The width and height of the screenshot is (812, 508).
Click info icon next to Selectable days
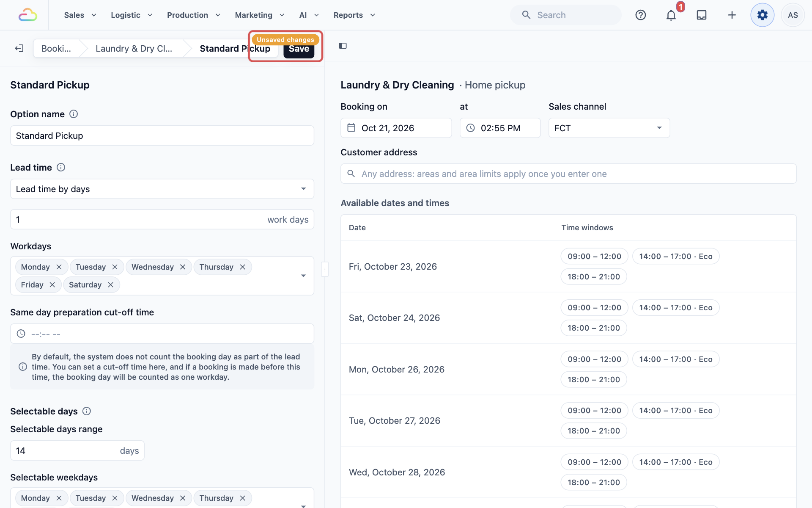[x=87, y=411]
